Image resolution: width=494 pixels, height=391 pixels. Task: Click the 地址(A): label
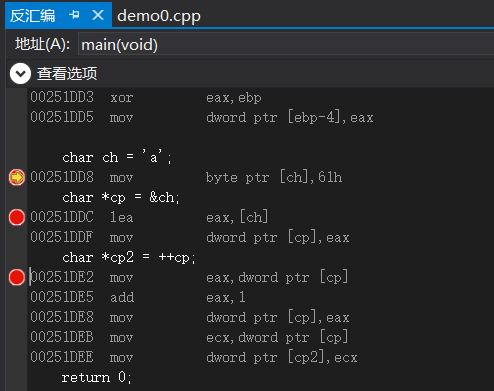[42, 44]
